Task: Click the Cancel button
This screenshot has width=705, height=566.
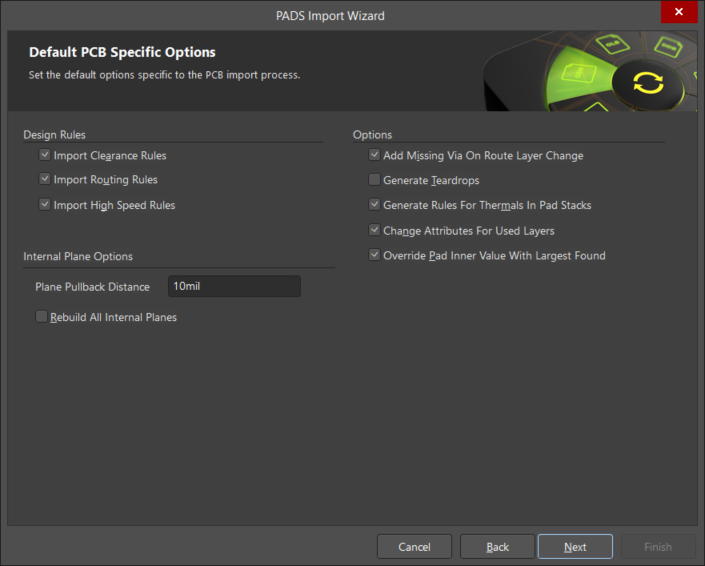Action: tap(414, 547)
